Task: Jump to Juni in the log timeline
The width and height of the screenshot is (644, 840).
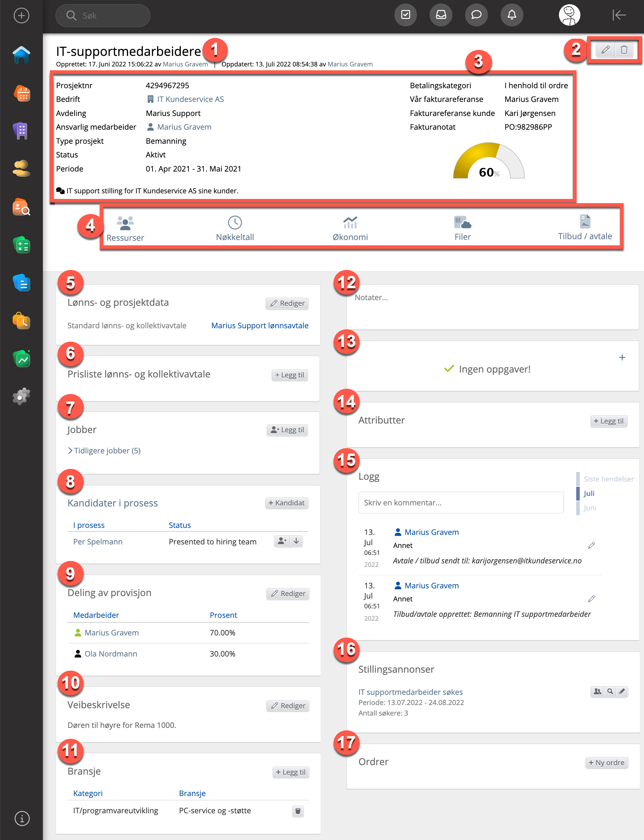Action: pyautogui.click(x=590, y=508)
